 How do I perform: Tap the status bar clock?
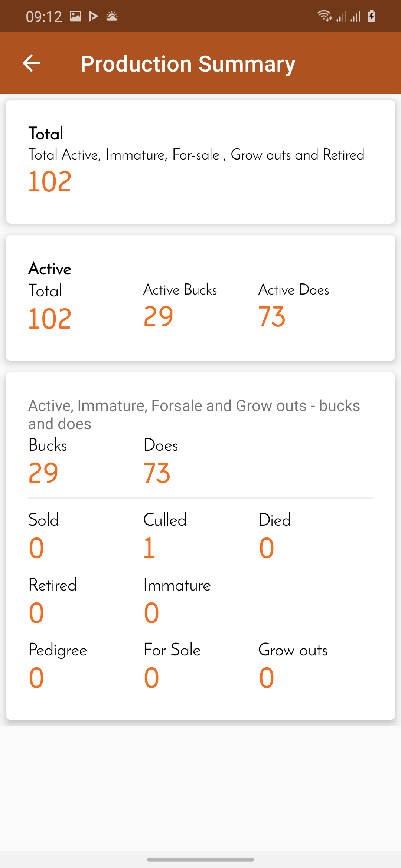click(44, 17)
